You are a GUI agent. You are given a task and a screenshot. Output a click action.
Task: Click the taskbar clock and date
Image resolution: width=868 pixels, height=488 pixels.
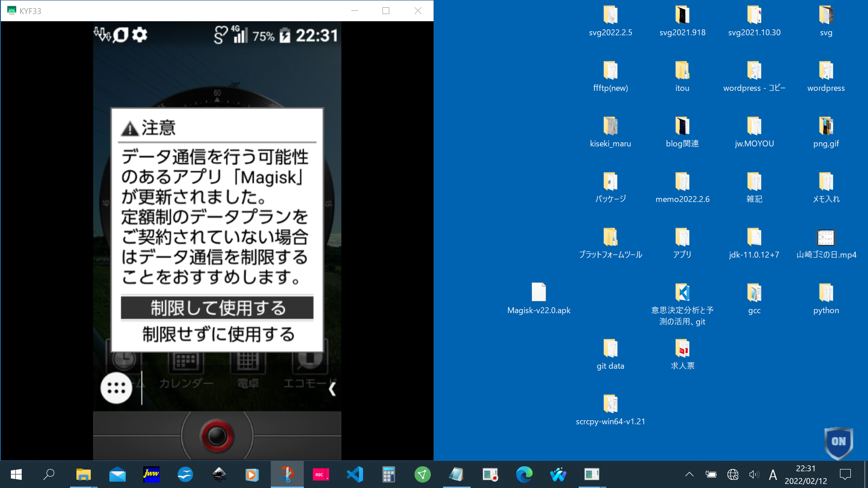806,474
